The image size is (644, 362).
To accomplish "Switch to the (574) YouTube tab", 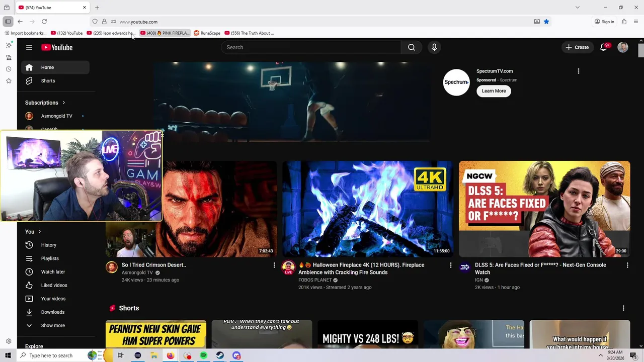I will [52, 8].
